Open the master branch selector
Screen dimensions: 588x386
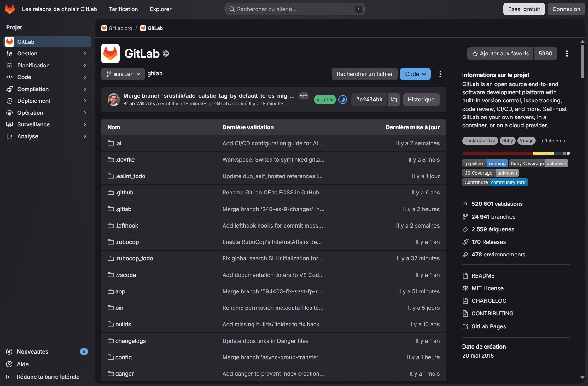tap(123, 74)
